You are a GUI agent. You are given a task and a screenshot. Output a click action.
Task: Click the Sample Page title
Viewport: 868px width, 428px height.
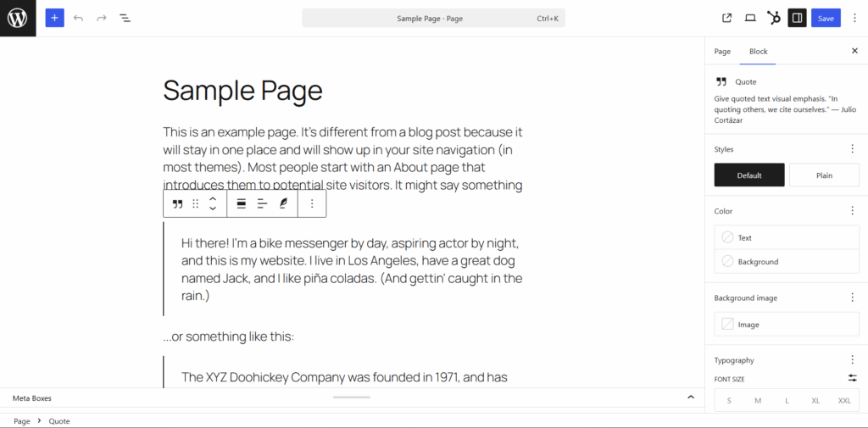[x=242, y=90]
